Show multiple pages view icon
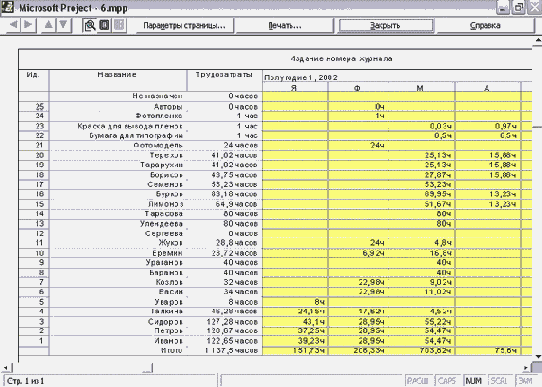The width and height of the screenshot is (542, 387). [119, 25]
